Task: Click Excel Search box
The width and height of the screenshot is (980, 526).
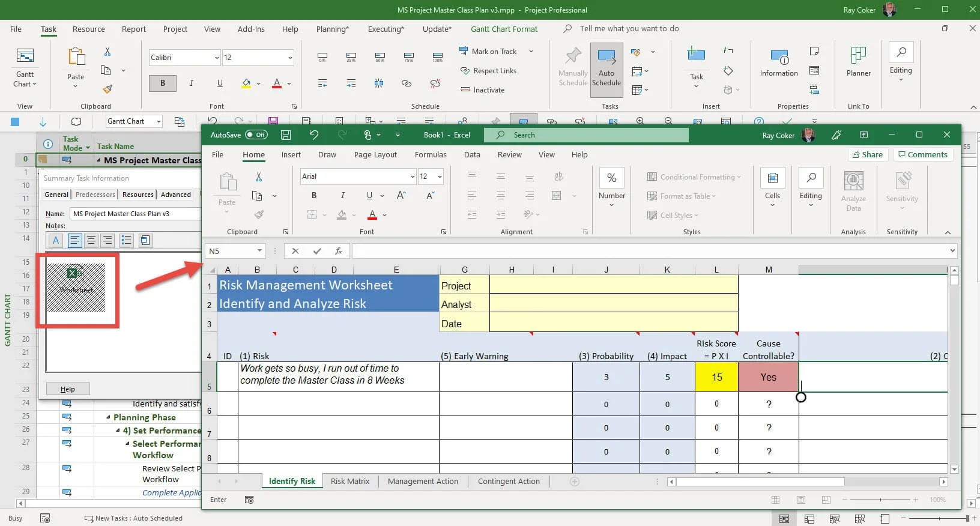Action: pyautogui.click(x=586, y=135)
